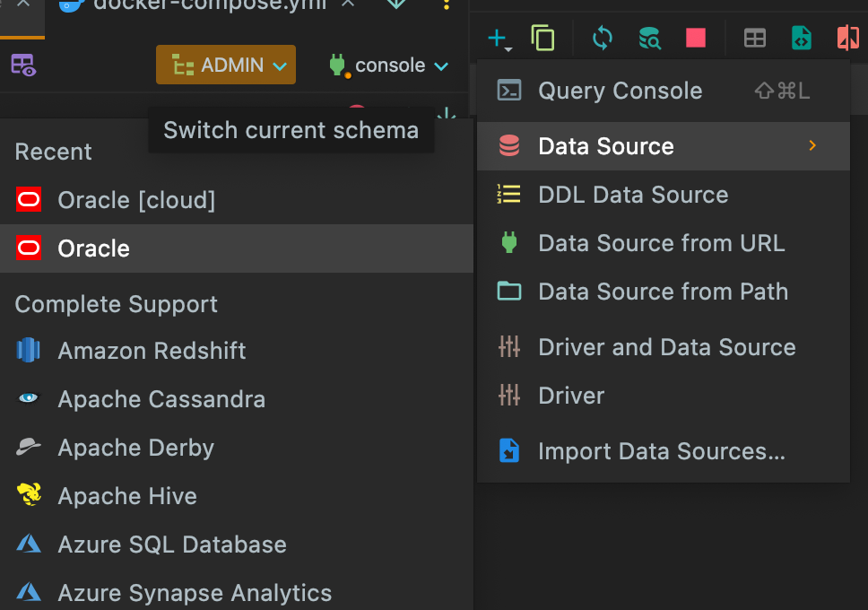This screenshot has height=610, width=868.
Task: Choose Amazon Redshift data source
Action: tap(237, 351)
